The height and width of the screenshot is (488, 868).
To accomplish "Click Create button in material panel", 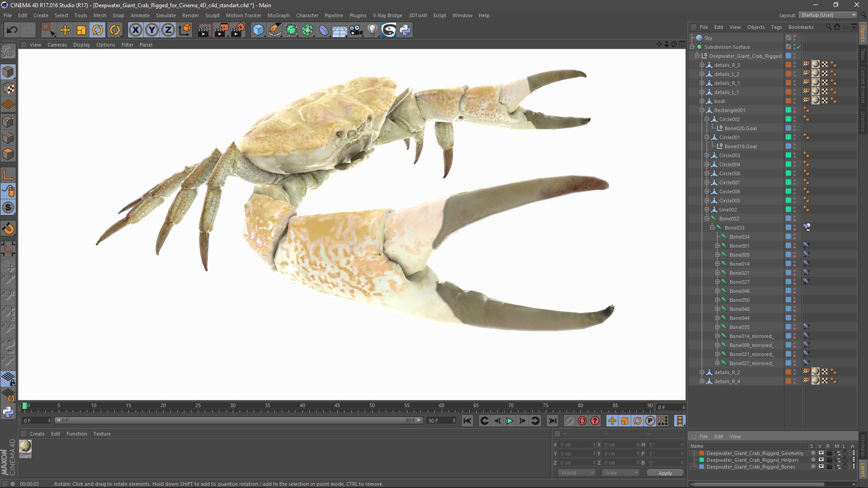I will click(x=37, y=433).
